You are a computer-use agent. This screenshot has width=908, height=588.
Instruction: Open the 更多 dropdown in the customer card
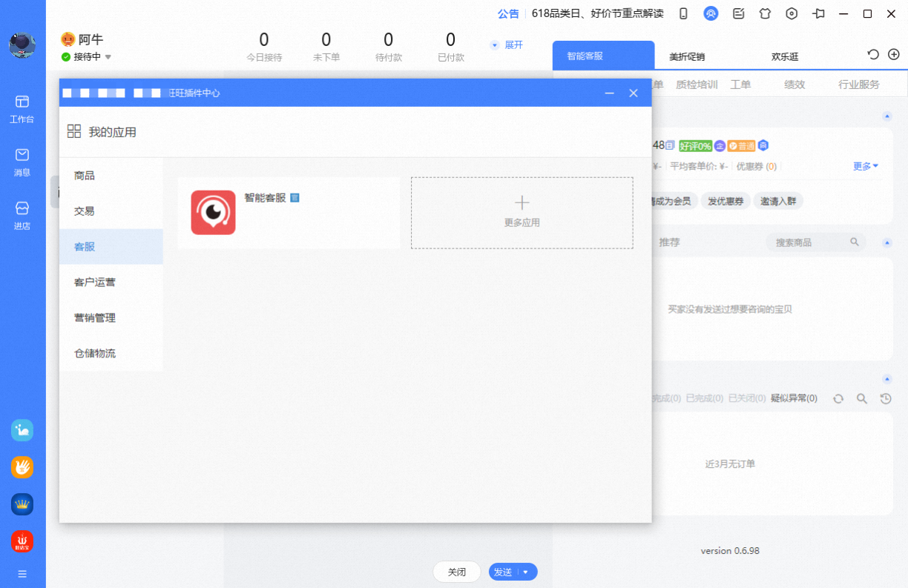(866, 166)
